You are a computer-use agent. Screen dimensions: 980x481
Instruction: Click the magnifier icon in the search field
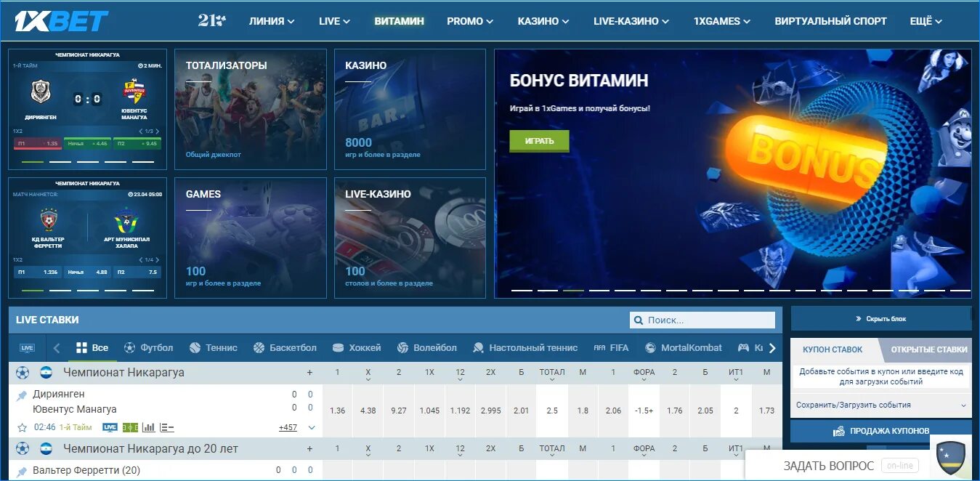tap(639, 320)
